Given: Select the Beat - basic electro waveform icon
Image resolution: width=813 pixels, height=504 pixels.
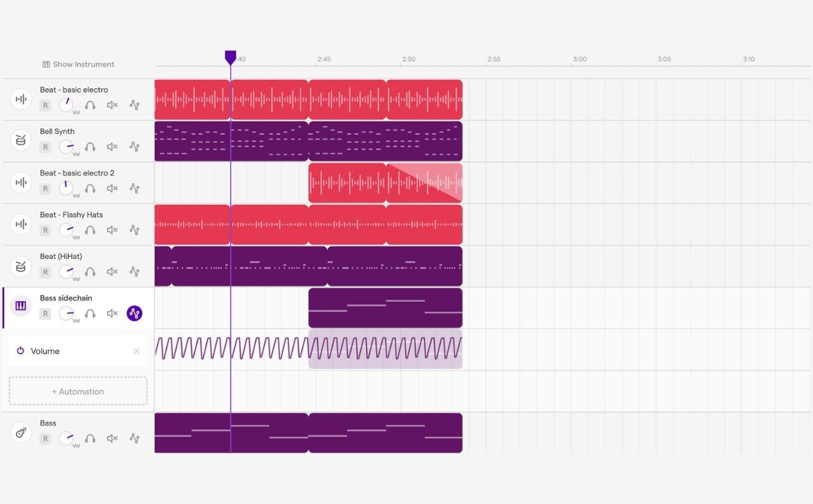Looking at the screenshot, I should 21,99.
